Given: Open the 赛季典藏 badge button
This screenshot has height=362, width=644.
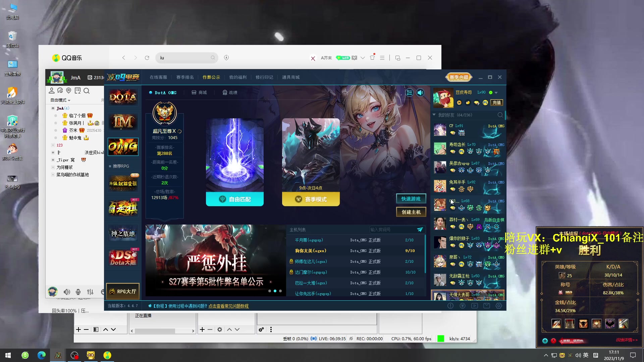Looking at the screenshot, I should (x=459, y=77).
